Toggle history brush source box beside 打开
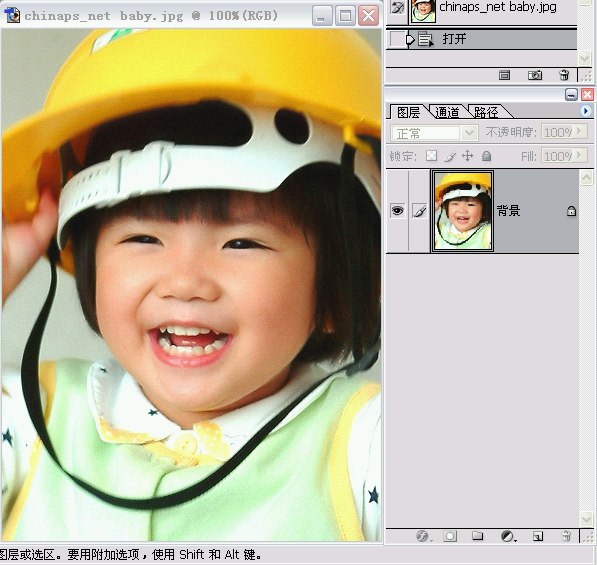Viewport: 597px width, 565px height. tap(397, 40)
